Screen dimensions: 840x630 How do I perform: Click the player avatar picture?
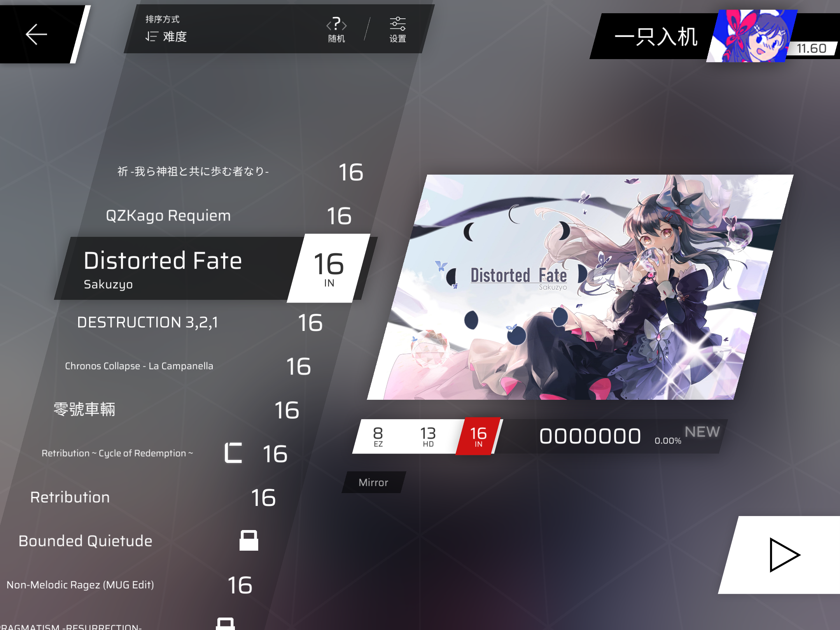point(751,36)
